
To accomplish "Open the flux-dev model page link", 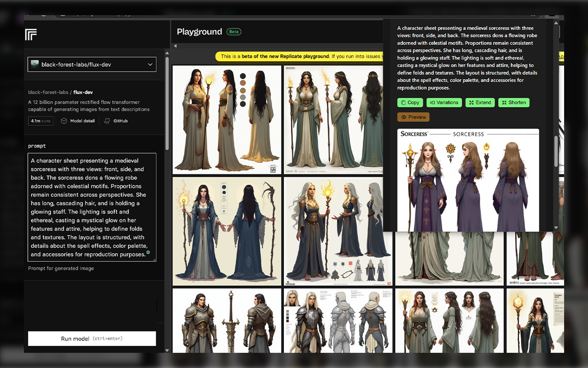I will pyautogui.click(x=83, y=92).
